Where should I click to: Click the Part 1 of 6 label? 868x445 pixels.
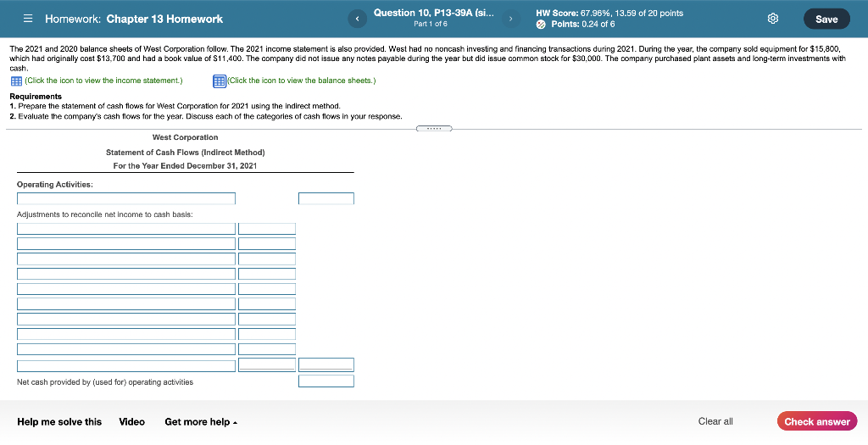click(x=431, y=25)
